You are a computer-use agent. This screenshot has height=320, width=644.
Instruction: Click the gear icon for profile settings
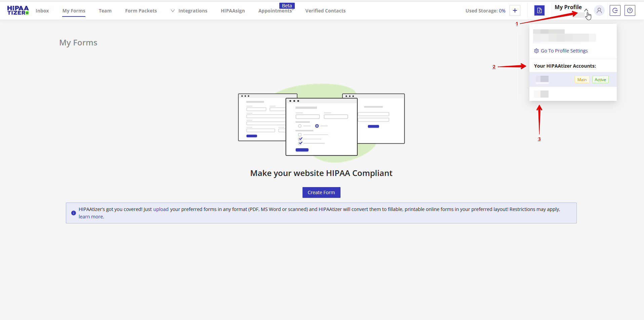point(536,51)
